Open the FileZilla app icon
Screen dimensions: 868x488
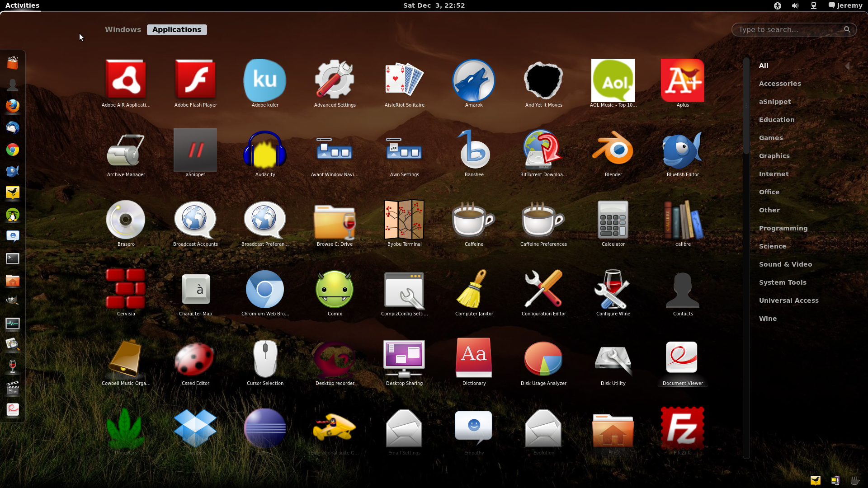(683, 429)
